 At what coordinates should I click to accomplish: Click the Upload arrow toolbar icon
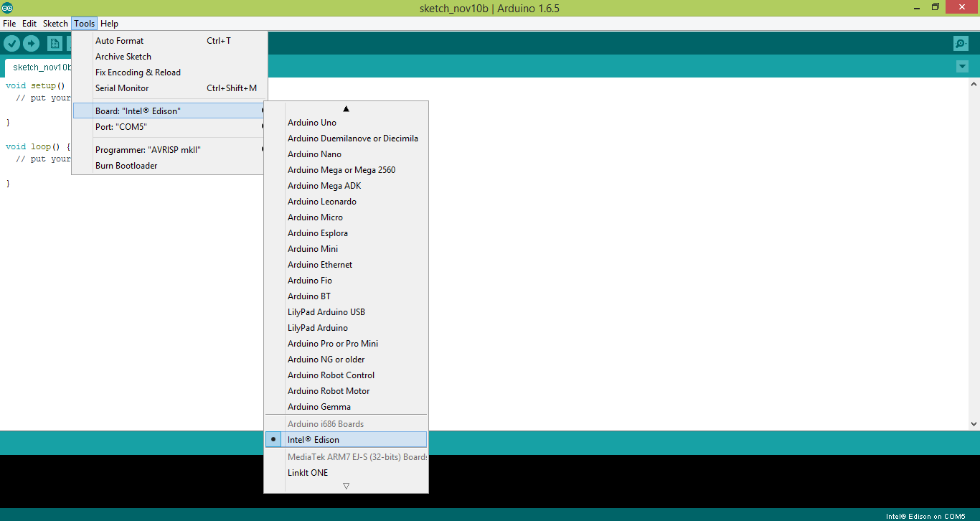click(x=31, y=44)
